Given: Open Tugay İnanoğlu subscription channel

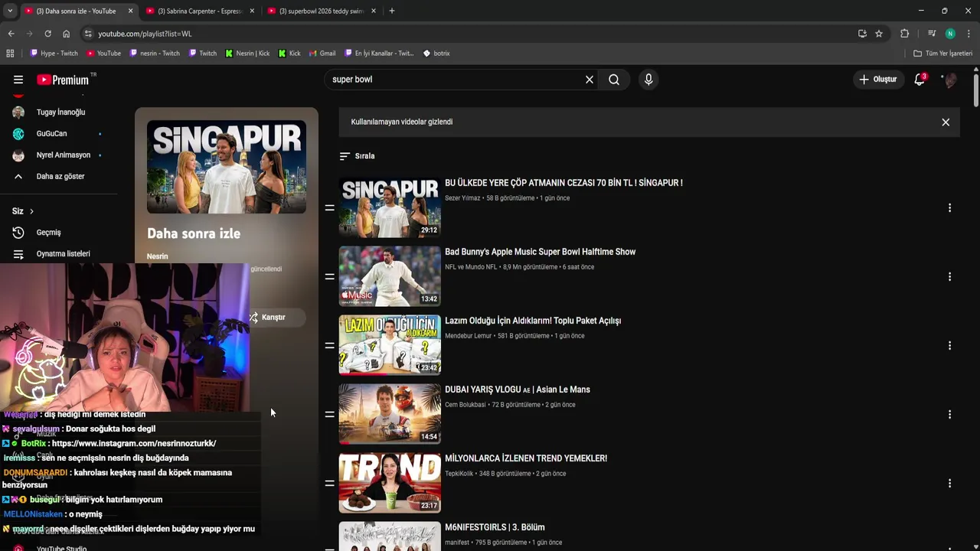Looking at the screenshot, I should coord(60,112).
